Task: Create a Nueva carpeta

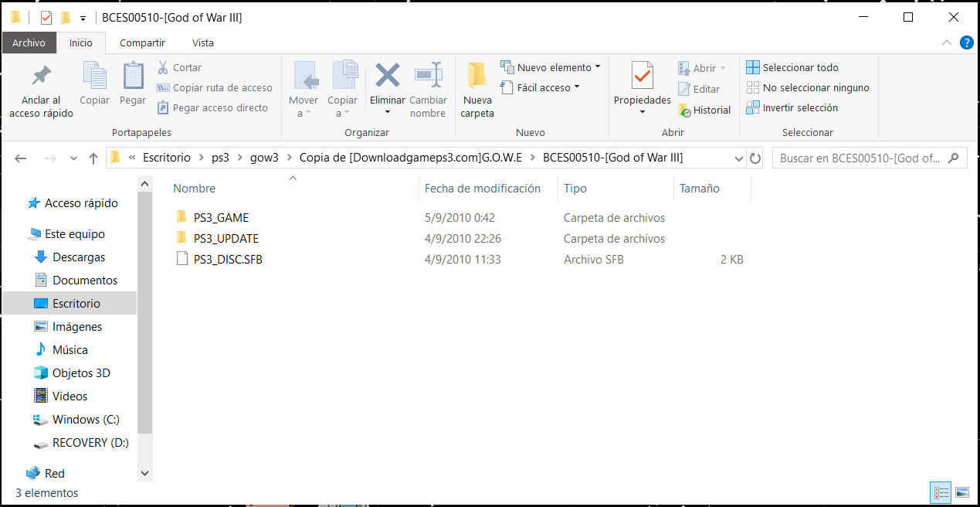Action: pyautogui.click(x=477, y=89)
